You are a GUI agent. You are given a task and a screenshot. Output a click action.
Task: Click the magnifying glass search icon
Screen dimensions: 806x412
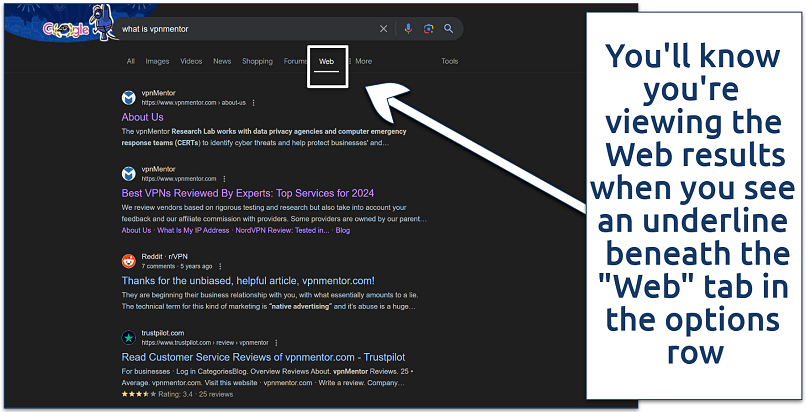click(x=449, y=29)
